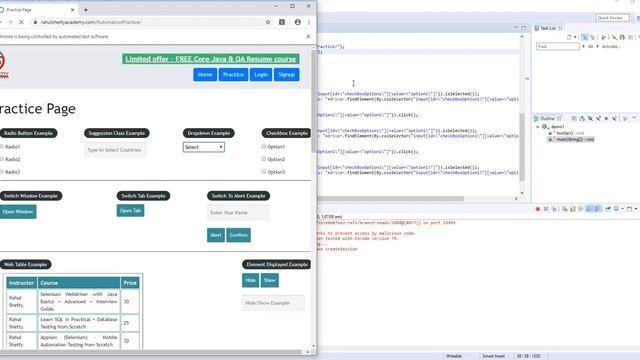Click the Price column header in Web Table

click(x=130, y=283)
